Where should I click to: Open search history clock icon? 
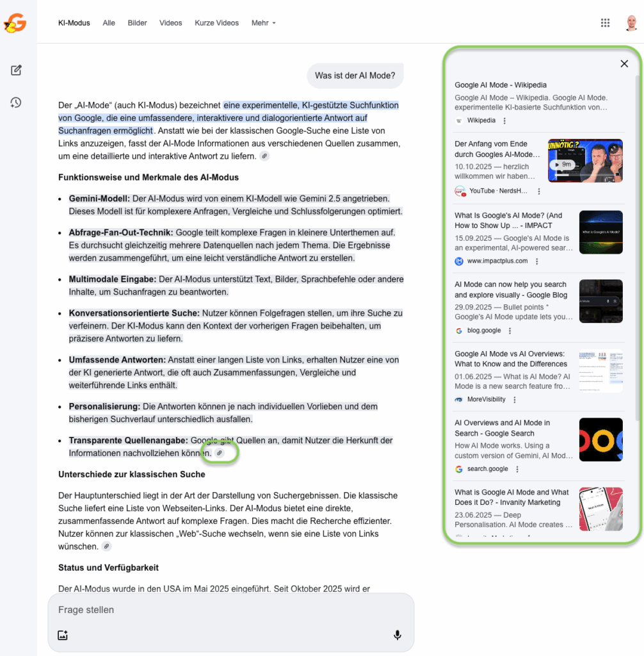16,102
